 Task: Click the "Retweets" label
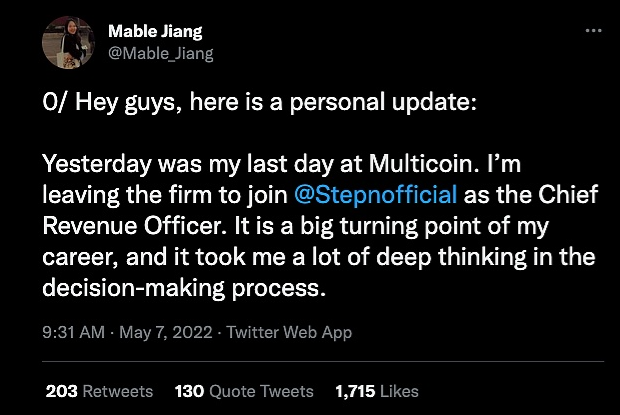118,390
